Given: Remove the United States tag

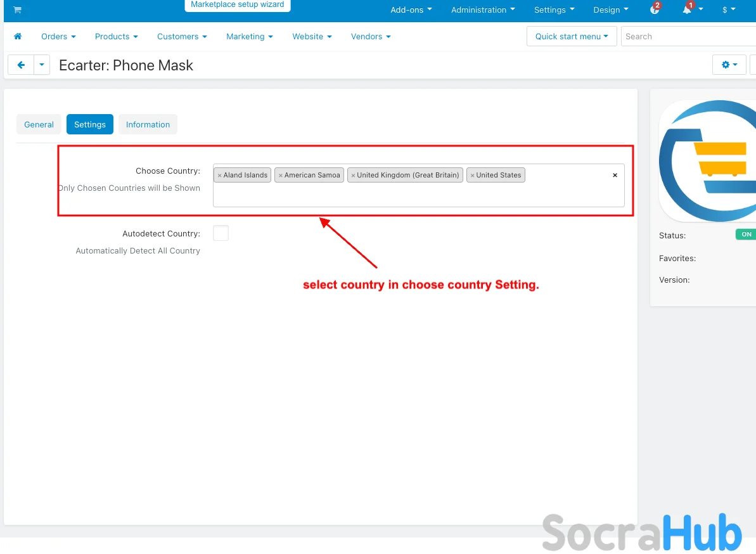Looking at the screenshot, I should (x=473, y=176).
